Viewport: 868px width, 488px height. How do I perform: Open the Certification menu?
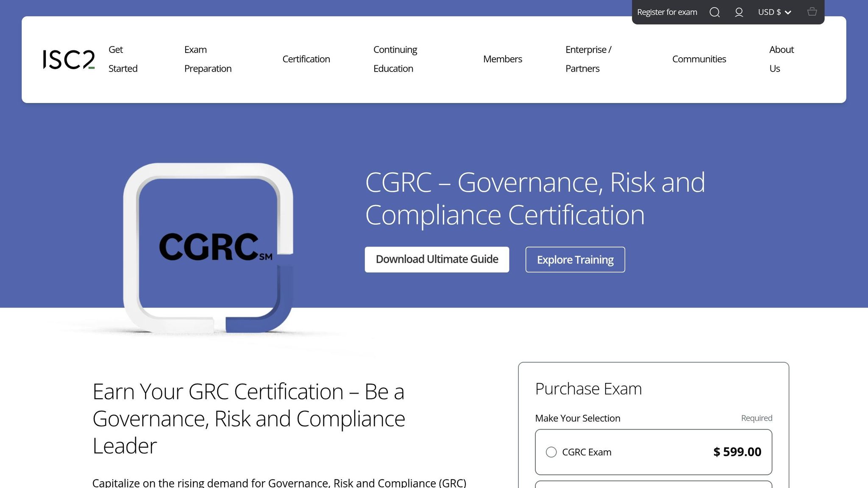[306, 59]
